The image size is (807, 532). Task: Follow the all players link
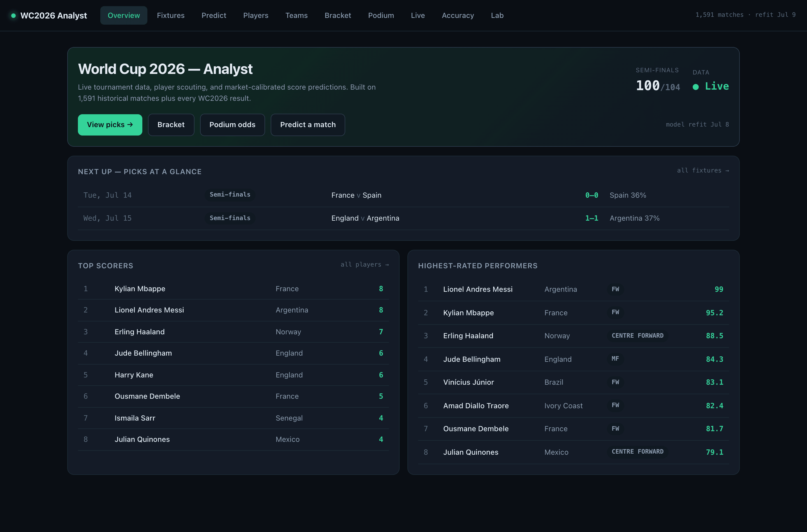tap(365, 264)
